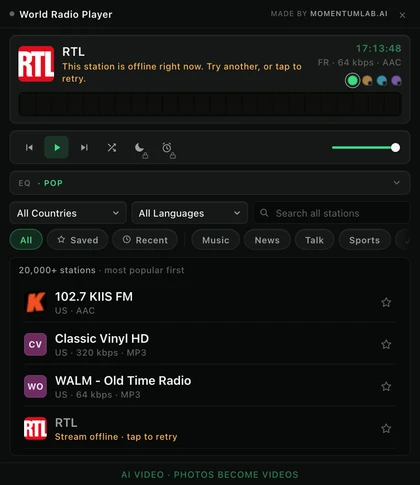This screenshot has height=485, width=420.
Task: Open the MOMENTUMLAB.AI link
Action: [x=349, y=14]
